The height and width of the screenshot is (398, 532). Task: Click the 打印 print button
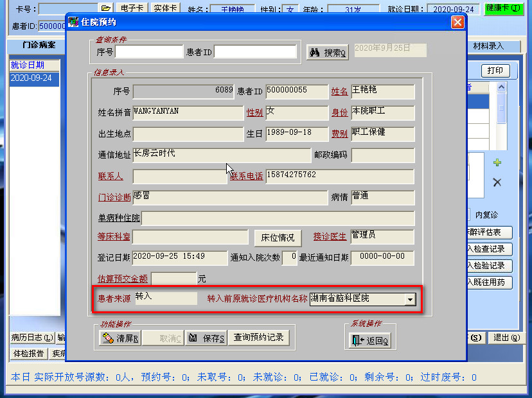pos(495,71)
